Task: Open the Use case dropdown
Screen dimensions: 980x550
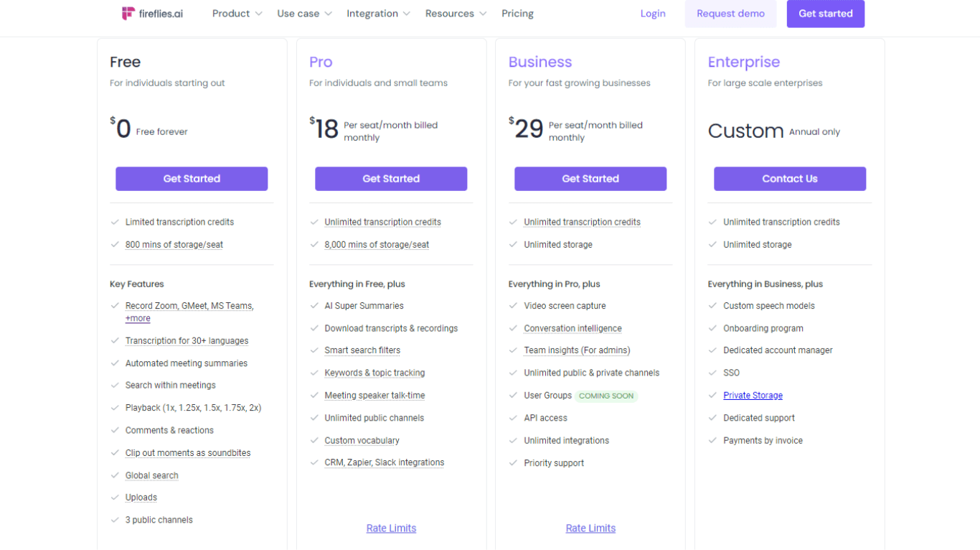Action: click(304, 14)
